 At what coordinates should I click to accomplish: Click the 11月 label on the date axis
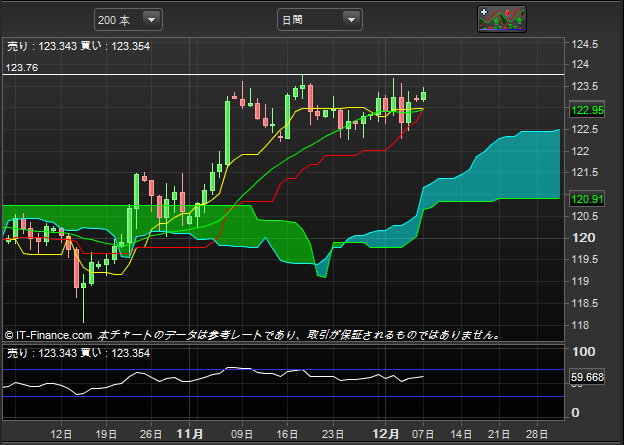(190, 434)
